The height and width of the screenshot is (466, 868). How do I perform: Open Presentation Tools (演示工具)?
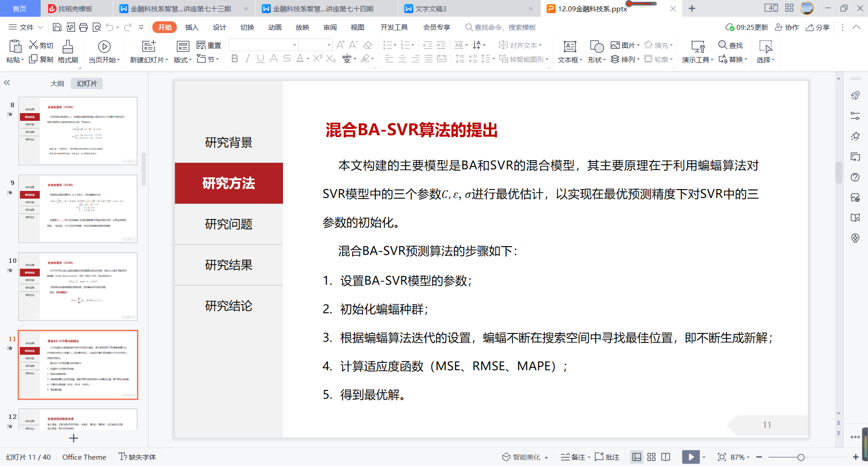698,52
